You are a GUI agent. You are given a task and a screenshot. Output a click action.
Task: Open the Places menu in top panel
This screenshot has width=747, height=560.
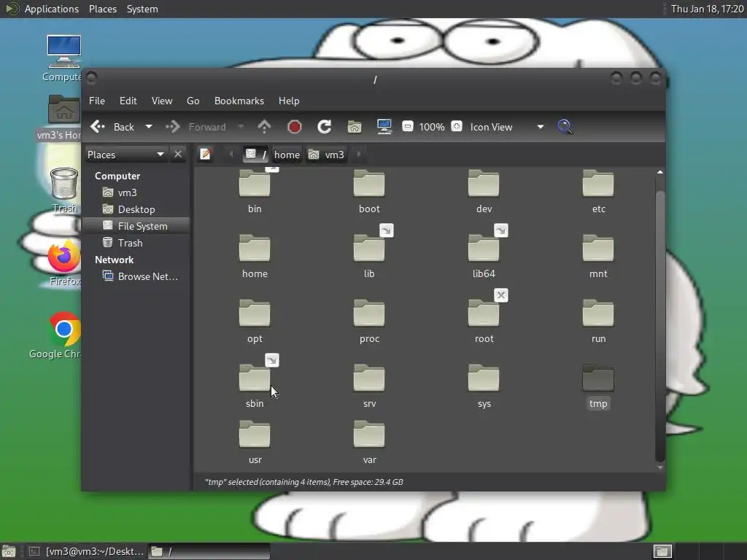pos(103,9)
